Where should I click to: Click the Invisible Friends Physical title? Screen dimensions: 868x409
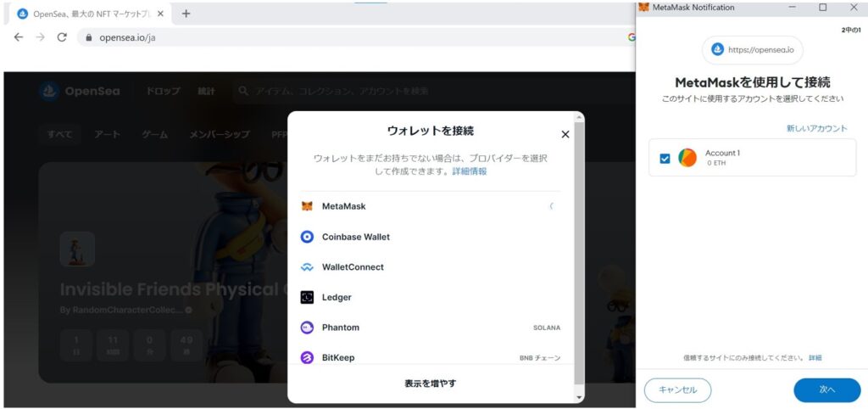173,289
